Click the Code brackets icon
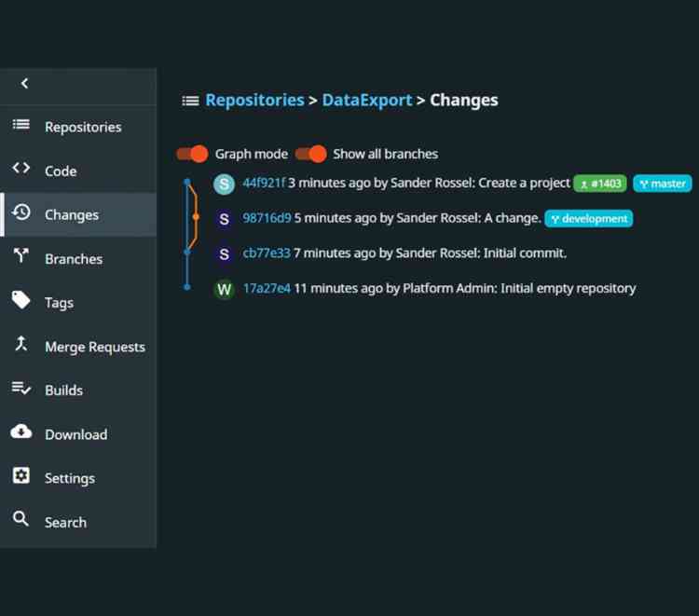699x616 pixels. click(21, 170)
